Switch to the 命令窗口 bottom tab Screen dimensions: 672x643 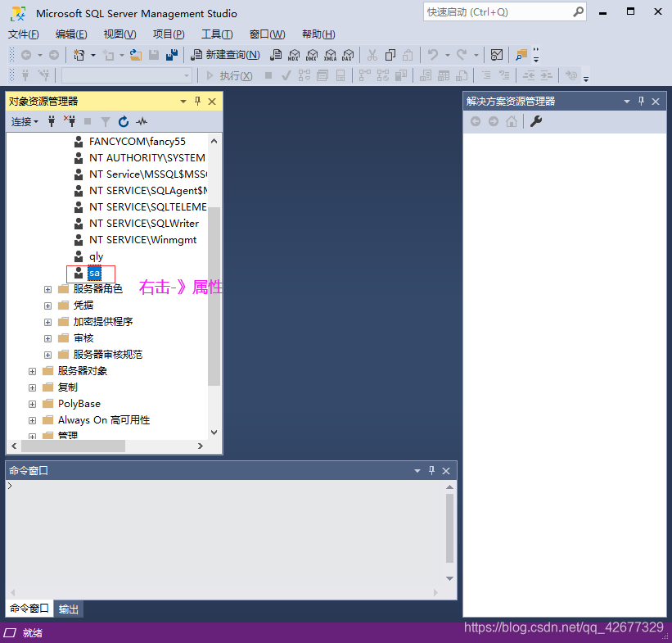tap(29, 609)
